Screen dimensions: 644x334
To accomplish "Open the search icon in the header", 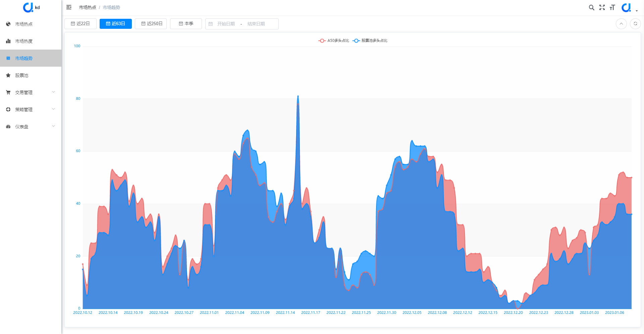I will (592, 7).
